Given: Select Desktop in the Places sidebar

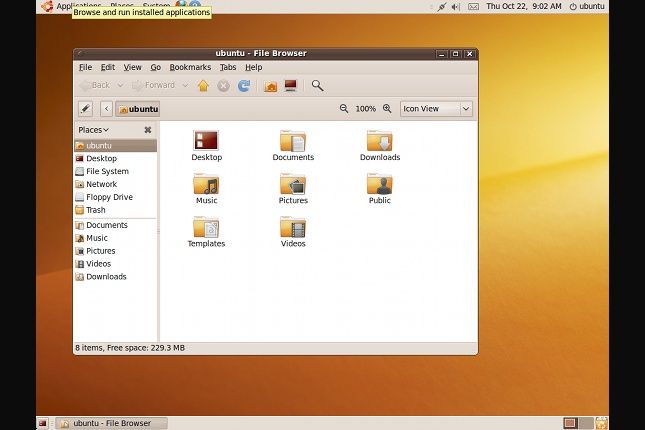Looking at the screenshot, I should tap(116, 158).
